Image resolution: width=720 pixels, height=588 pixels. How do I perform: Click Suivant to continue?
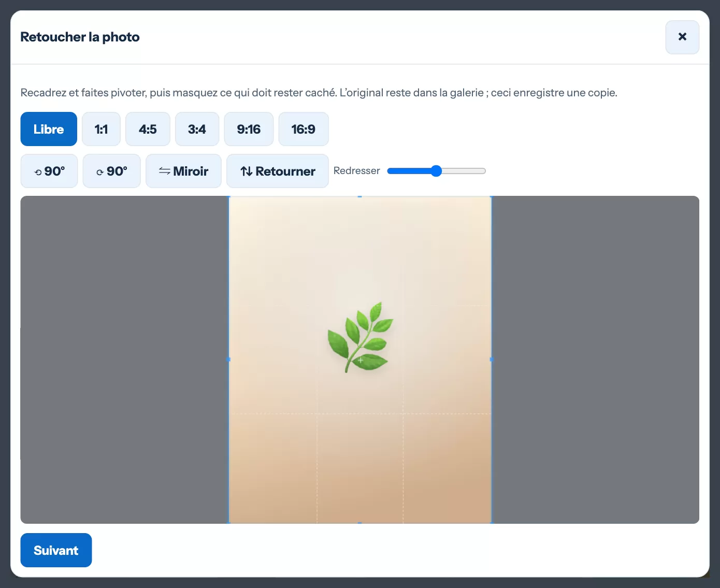[x=56, y=550]
